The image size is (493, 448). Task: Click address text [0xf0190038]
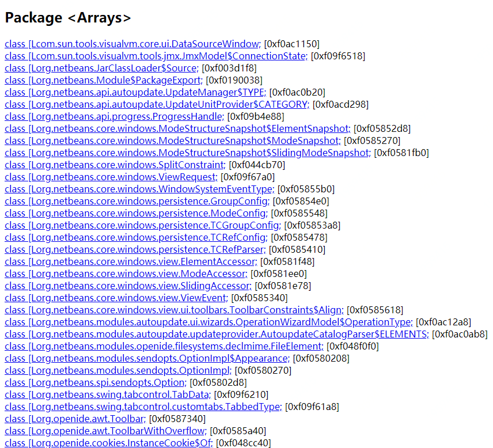click(x=234, y=81)
